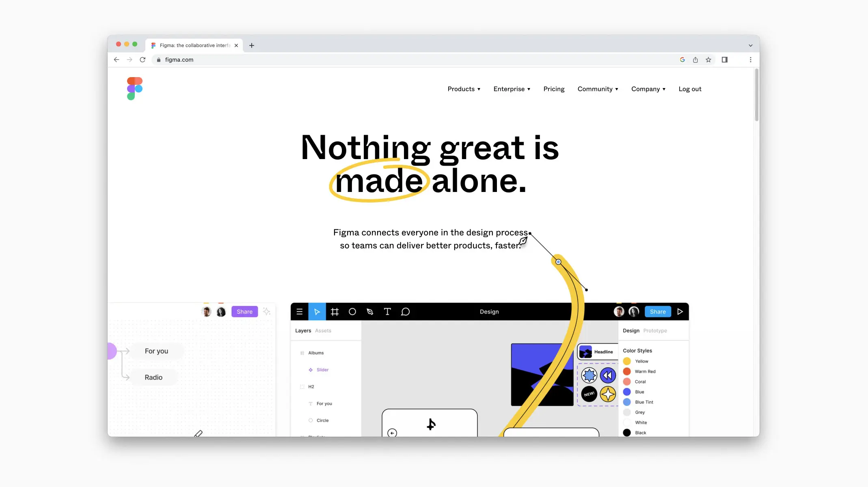Select the Text tool in toolbar
Viewport: 868px width, 487px height.
(x=387, y=311)
